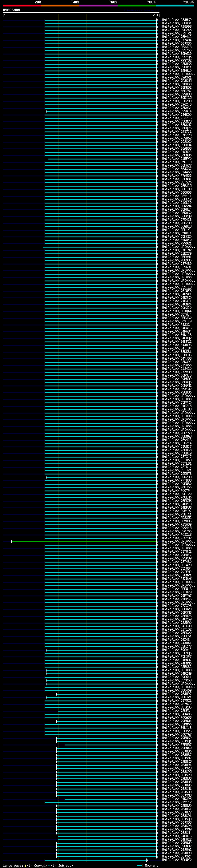Click the white query sequence bar
This screenshot has height=868, width=197.
tap(81, 13)
